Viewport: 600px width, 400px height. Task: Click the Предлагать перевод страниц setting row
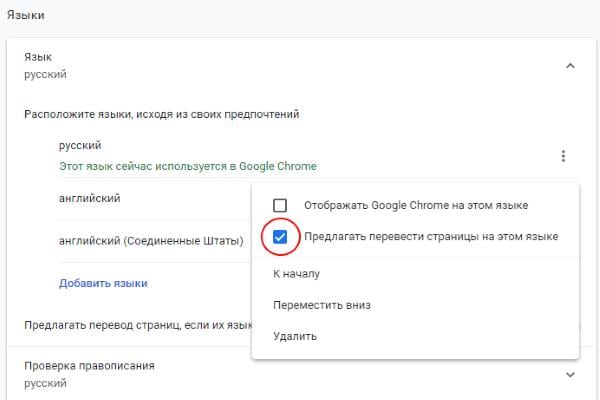click(135, 325)
